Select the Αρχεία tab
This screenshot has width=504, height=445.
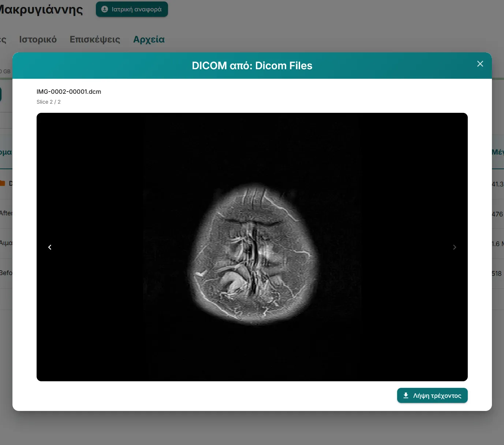click(x=149, y=40)
